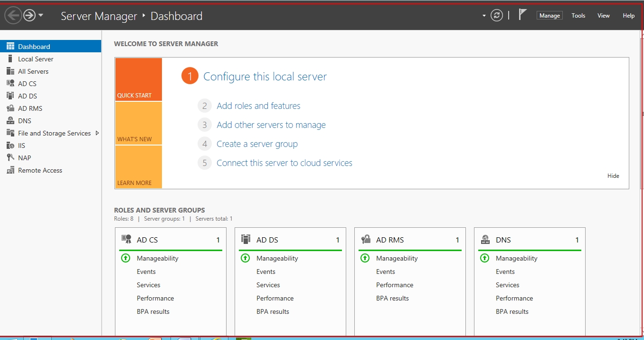
Task: Select the IIS sidebar icon
Action: click(10, 146)
